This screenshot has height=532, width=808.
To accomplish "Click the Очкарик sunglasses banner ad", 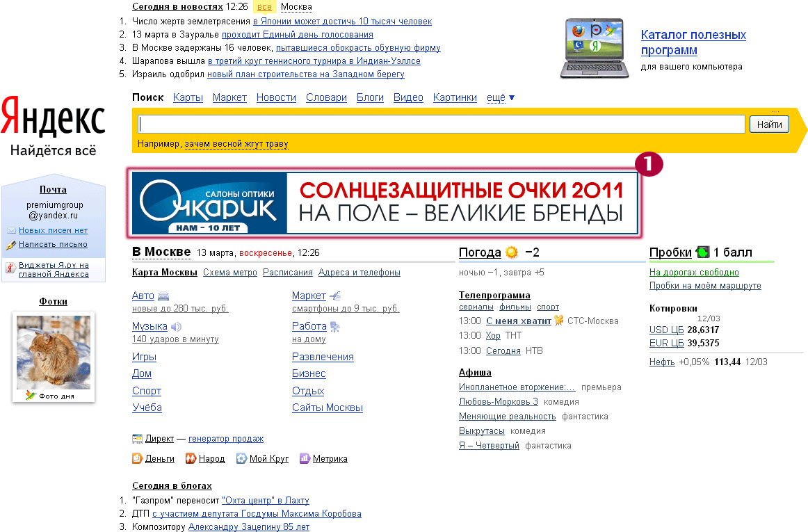I will pyautogui.click(x=385, y=203).
